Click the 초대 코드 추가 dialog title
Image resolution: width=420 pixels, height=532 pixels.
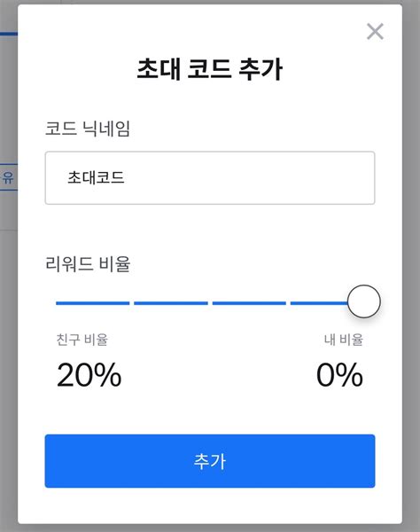[210, 69]
